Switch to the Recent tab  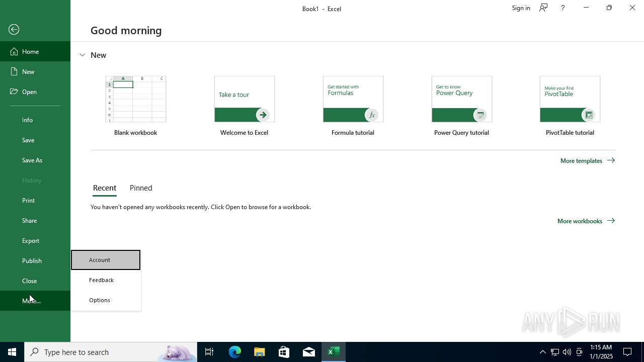point(105,188)
